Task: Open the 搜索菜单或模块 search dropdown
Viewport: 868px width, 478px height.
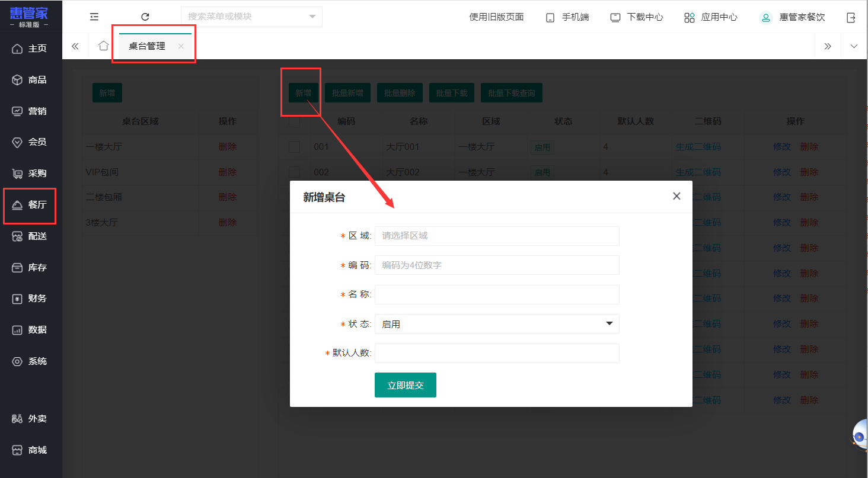Action: tap(251, 17)
